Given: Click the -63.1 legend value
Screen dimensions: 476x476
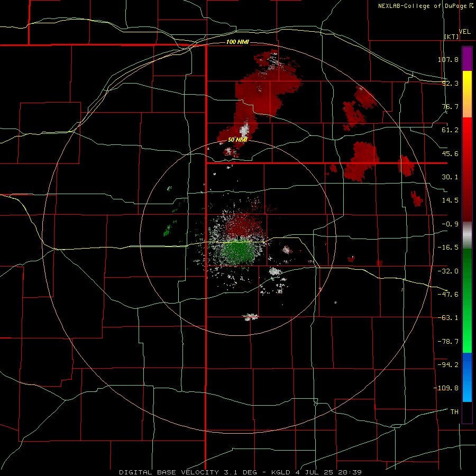Looking at the screenshot, I should tap(448, 318).
